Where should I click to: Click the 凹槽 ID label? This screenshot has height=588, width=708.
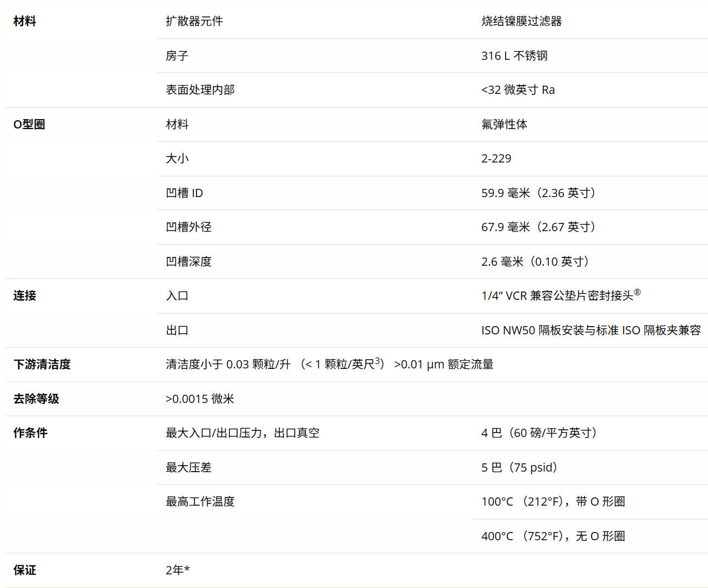pos(184,193)
